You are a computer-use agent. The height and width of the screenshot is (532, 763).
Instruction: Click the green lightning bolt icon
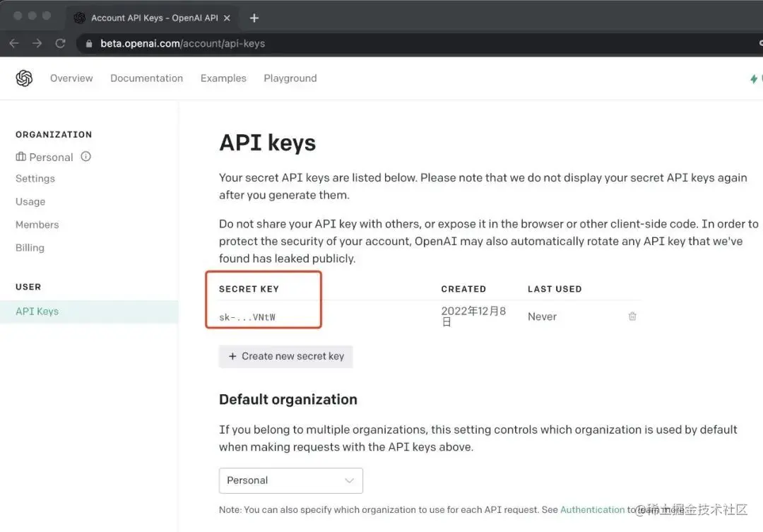tap(754, 78)
